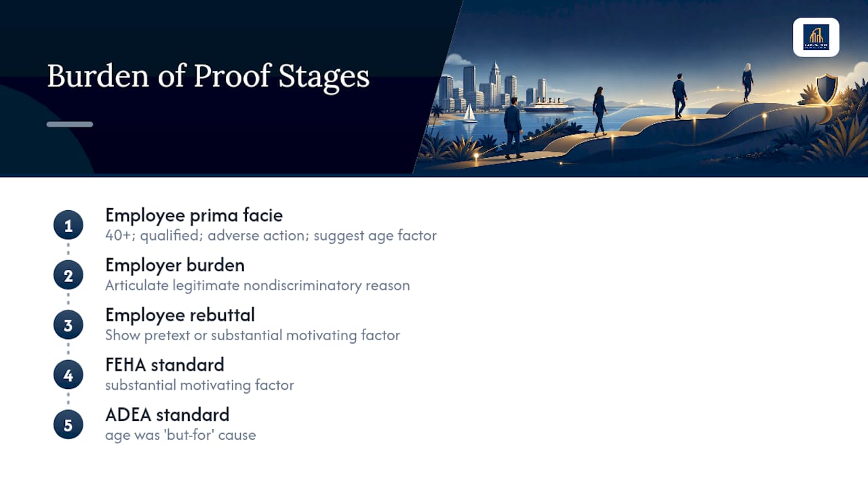Click 'Articulate legitimate nondiscriminatory reason' text

(x=258, y=285)
